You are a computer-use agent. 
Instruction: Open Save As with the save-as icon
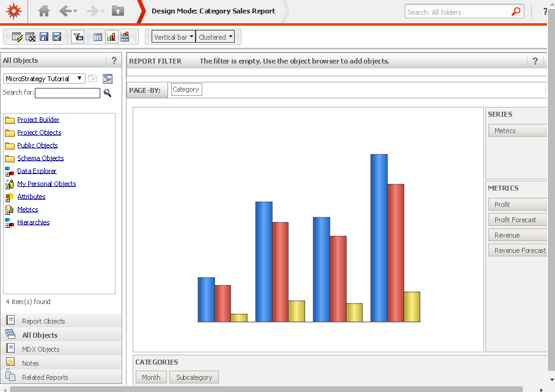(x=56, y=37)
